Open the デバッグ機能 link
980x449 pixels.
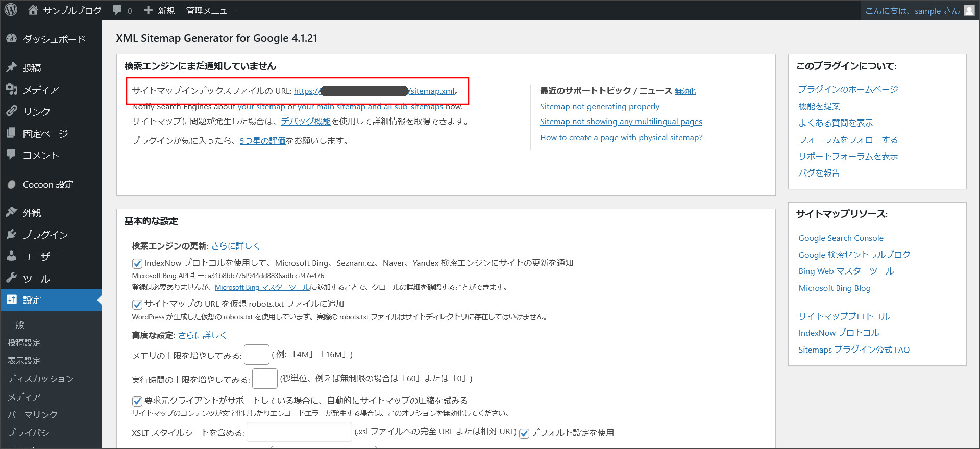[306, 121]
